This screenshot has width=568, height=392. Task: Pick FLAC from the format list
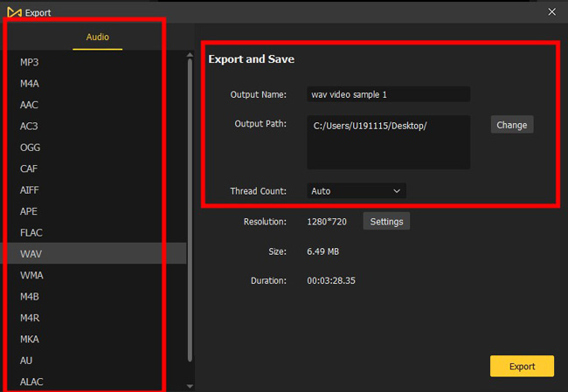point(94,232)
